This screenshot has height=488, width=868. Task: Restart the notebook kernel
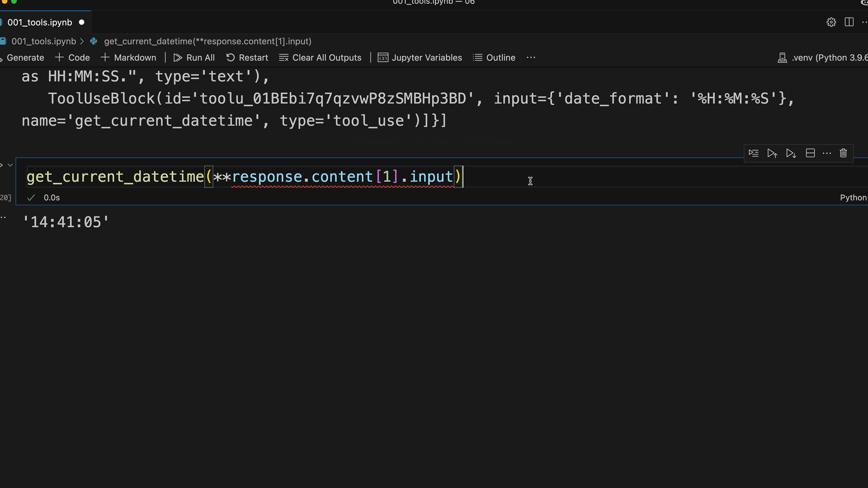[x=247, y=57]
